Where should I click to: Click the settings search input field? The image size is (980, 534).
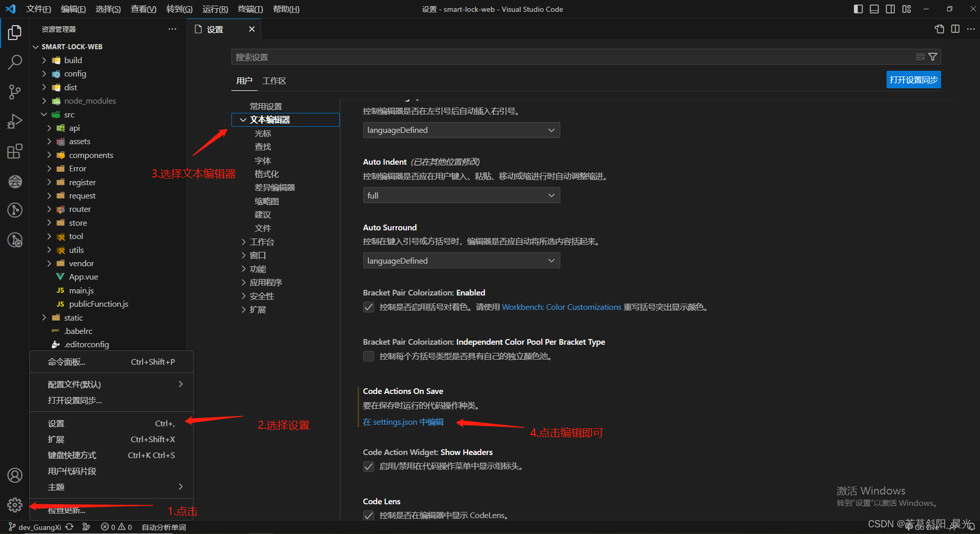(564, 56)
